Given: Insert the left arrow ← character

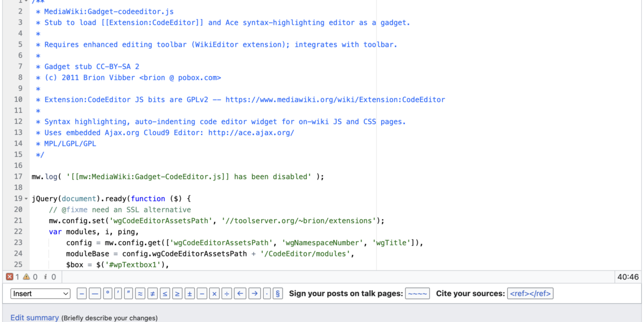Looking at the screenshot, I should pos(241,294).
